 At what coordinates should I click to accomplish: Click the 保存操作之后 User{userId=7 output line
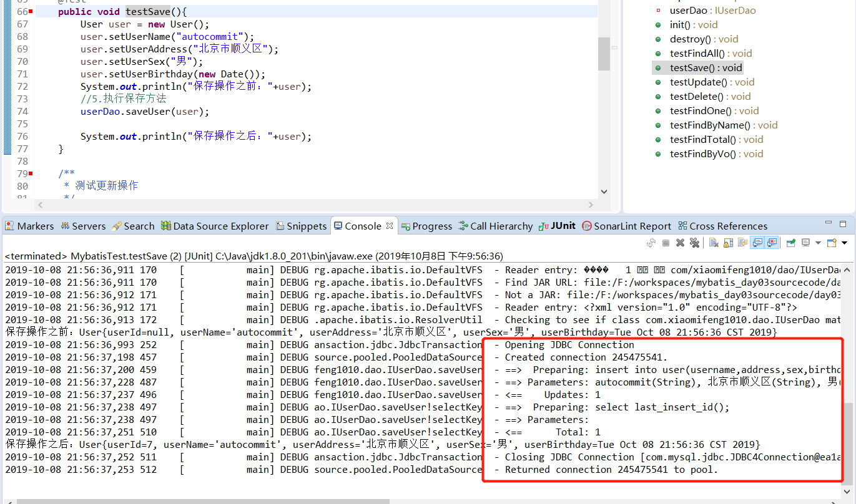tap(383, 445)
